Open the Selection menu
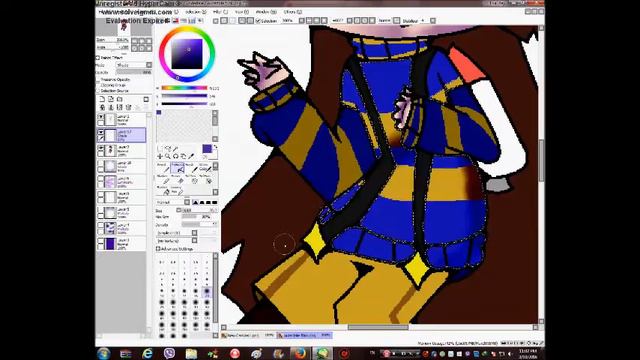The height and width of the screenshot is (360, 640). 196,12
